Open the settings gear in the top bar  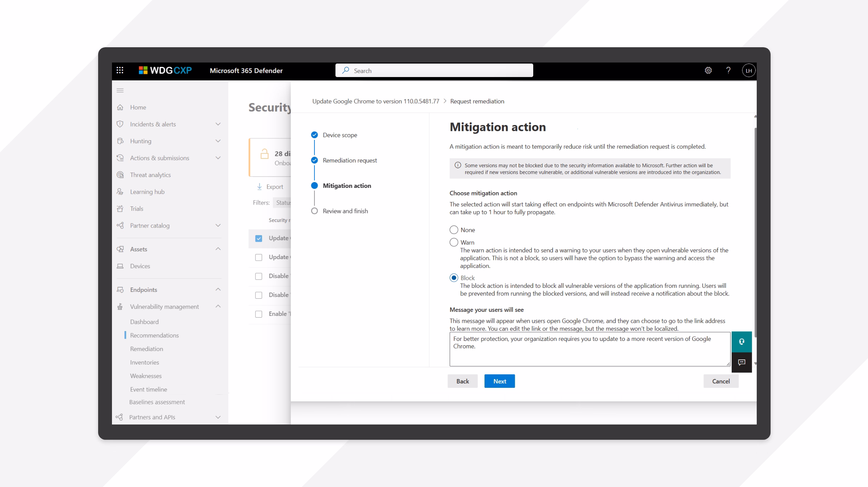pyautogui.click(x=708, y=71)
